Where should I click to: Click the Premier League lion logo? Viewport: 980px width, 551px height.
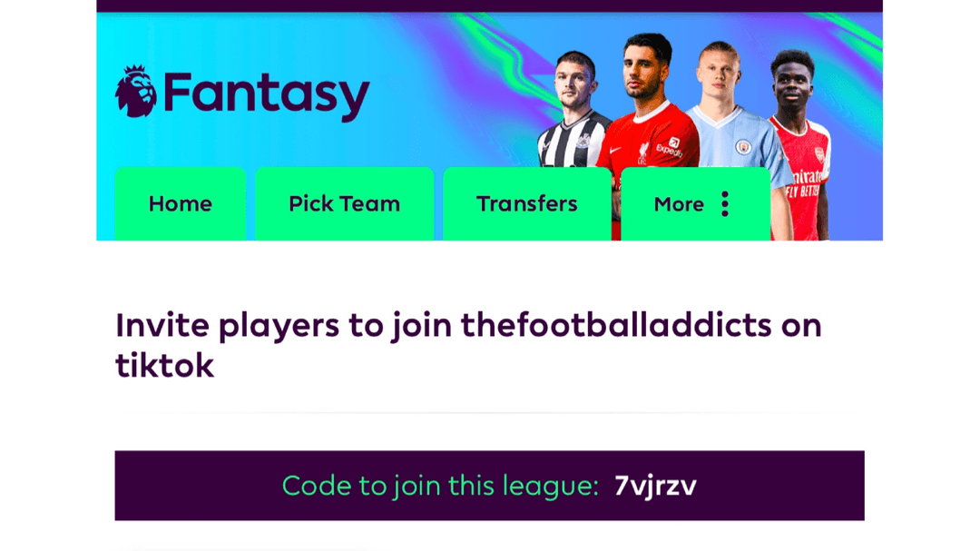[135, 92]
